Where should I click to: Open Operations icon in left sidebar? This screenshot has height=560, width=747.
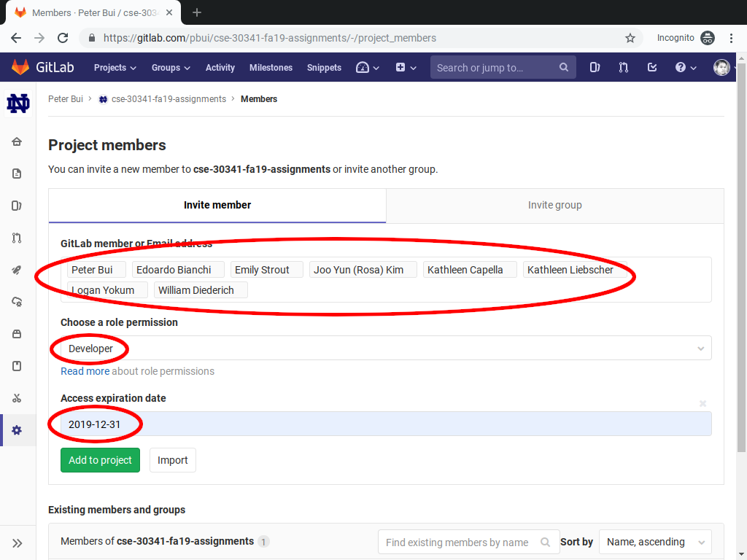(x=17, y=302)
